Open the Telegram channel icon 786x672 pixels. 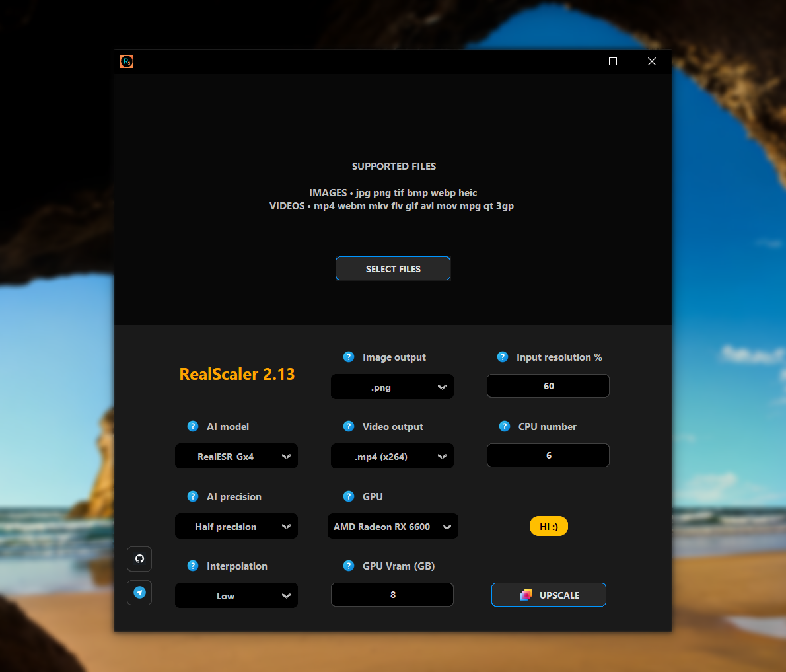pyautogui.click(x=139, y=592)
